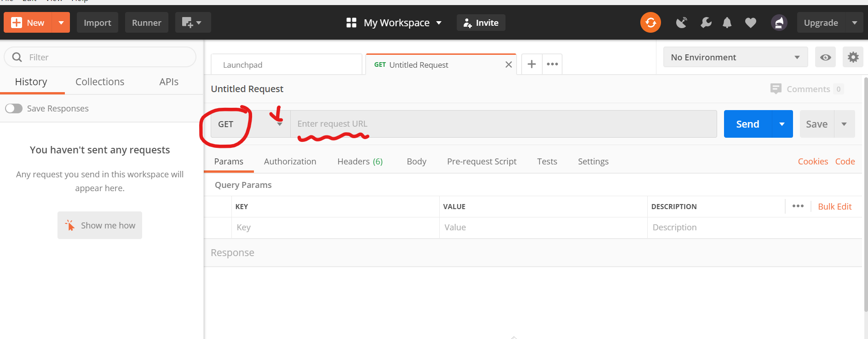Open Save dropdown arrow

coord(844,124)
